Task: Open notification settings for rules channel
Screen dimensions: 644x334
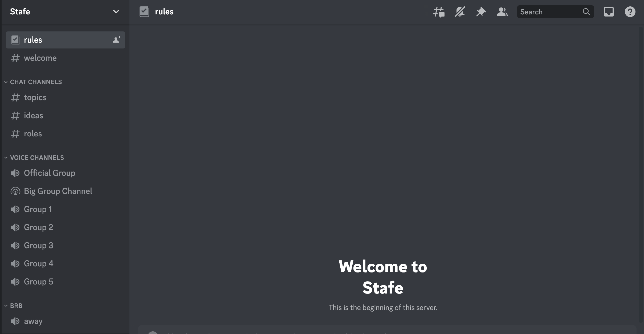Action: [460, 12]
